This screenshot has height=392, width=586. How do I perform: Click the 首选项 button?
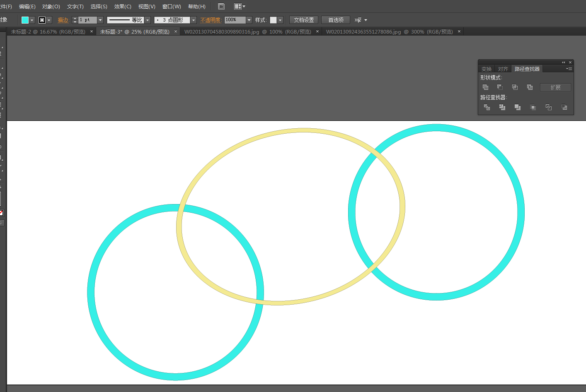(336, 20)
